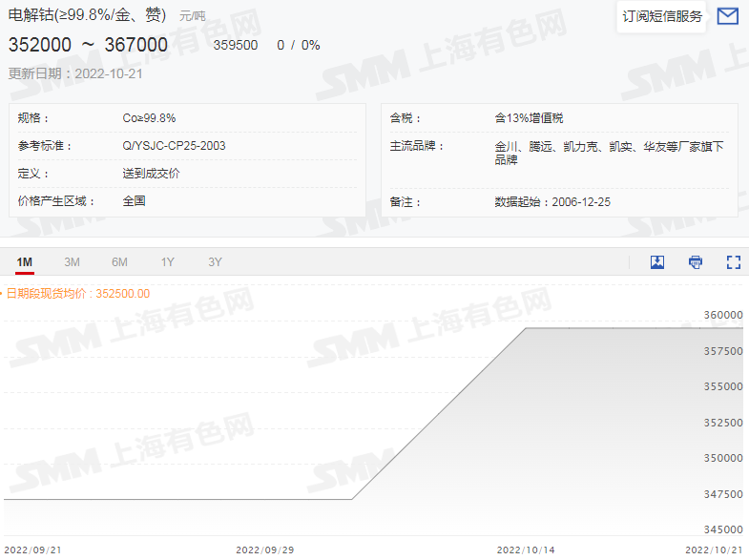Image resolution: width=749 pixels, height=560 pixels.
Task: Save the chart as image icon
Action: (x=657, y=262)
